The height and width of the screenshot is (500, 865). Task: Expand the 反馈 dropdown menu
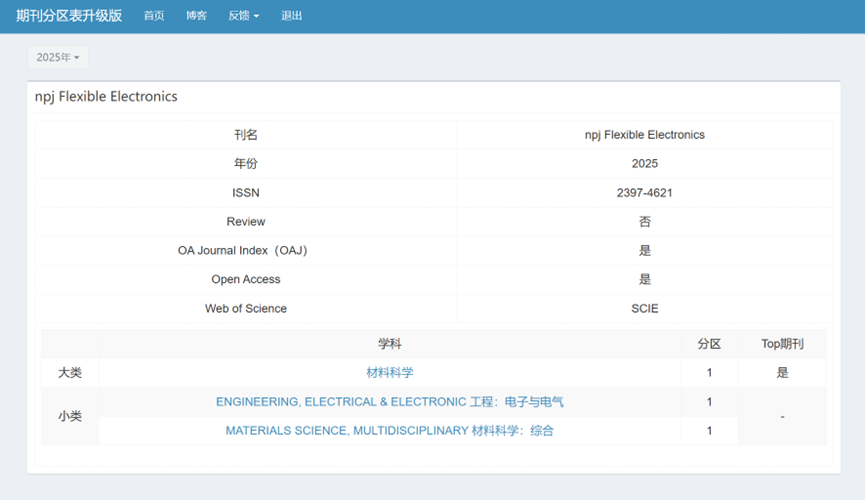tap(243, 16)
